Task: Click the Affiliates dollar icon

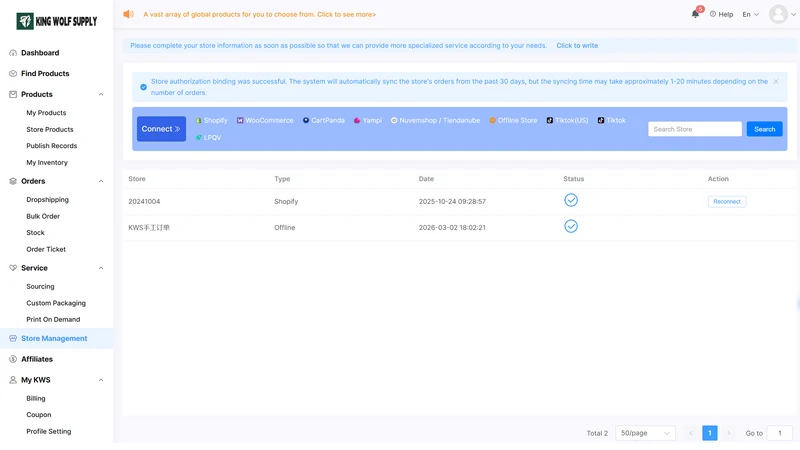Action: [13, 359]
